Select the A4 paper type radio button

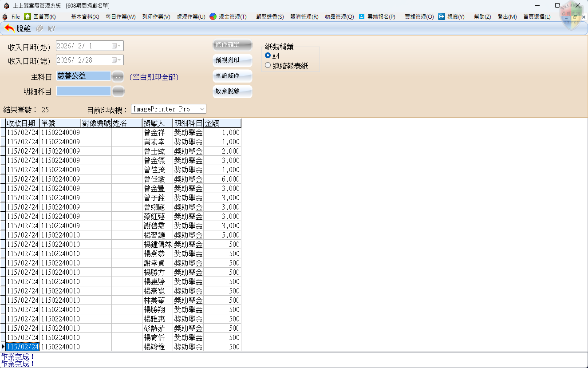[268, 55]
